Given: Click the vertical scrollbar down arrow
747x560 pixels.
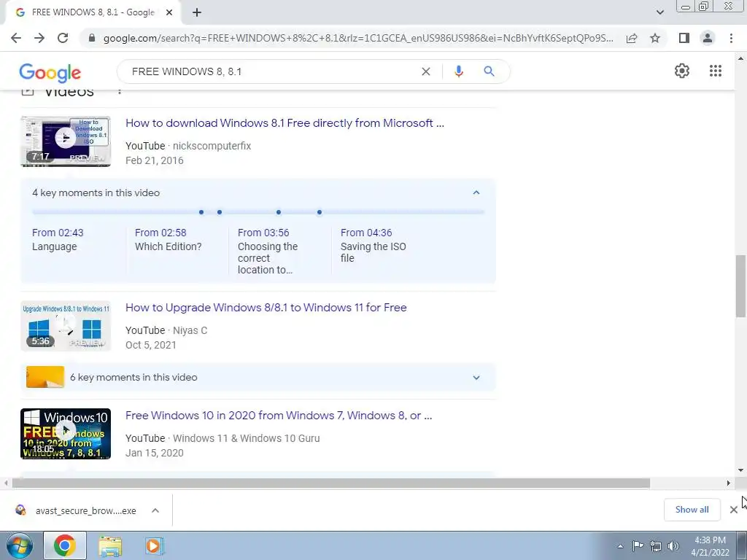Looking at the screenshot, I should point(740,470).
